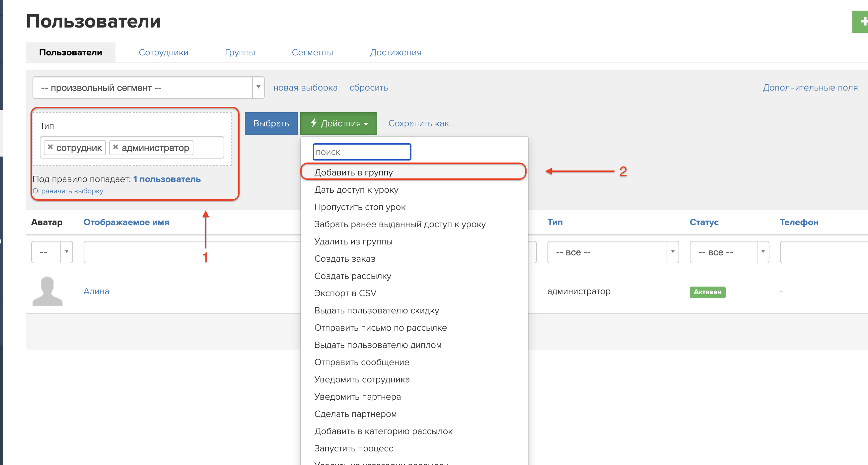Focus the actions поиск search field
The width and height of the screenshot is (868, 465).
click(362, 152)
